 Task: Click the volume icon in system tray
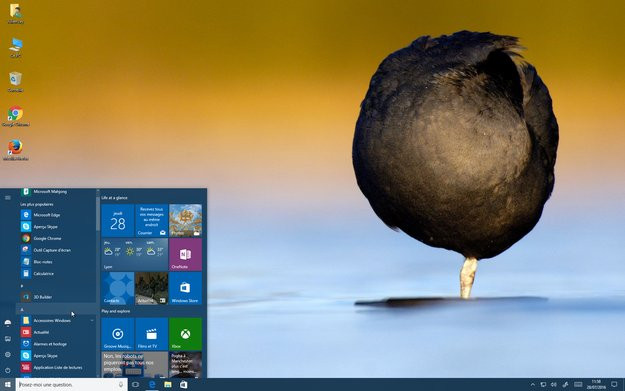[554, 385]
